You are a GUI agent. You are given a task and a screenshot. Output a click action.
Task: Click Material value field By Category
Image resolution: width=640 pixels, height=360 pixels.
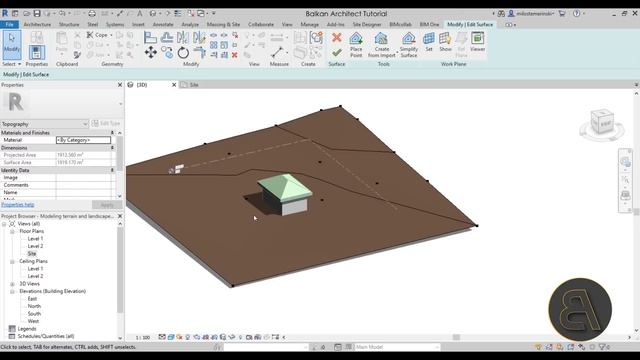coord(83,140)
